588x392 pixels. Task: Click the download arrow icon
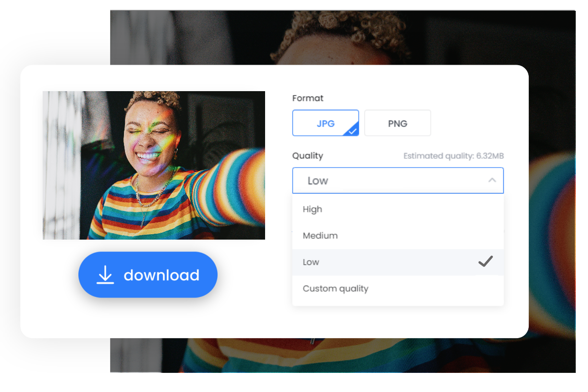[105, 275]
